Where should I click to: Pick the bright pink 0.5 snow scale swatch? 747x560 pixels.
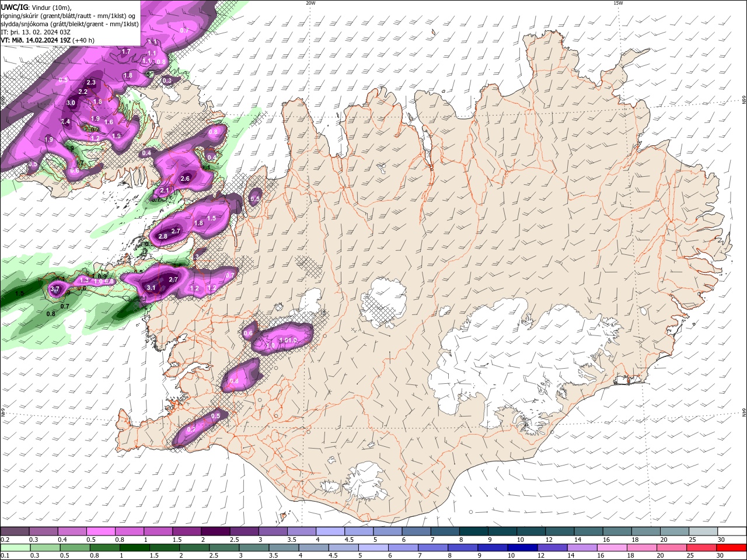click(x=100, y=531)
